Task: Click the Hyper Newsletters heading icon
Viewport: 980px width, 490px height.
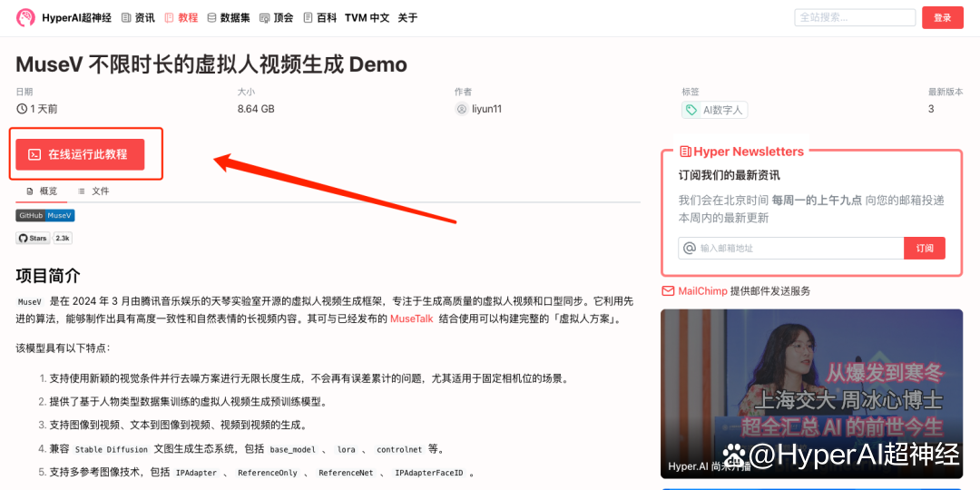Action: tap(686, 152)
